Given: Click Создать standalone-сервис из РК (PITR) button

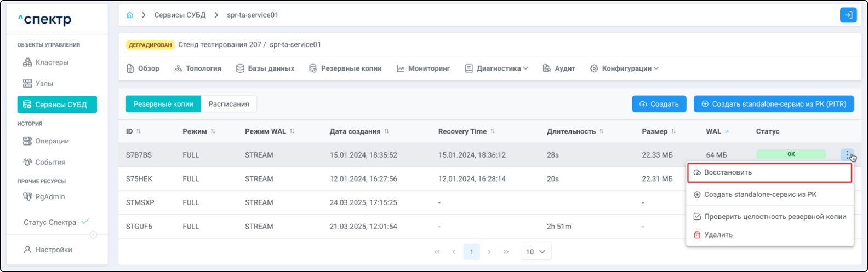Looking at the screenshot, I should (x=773, y=104).
